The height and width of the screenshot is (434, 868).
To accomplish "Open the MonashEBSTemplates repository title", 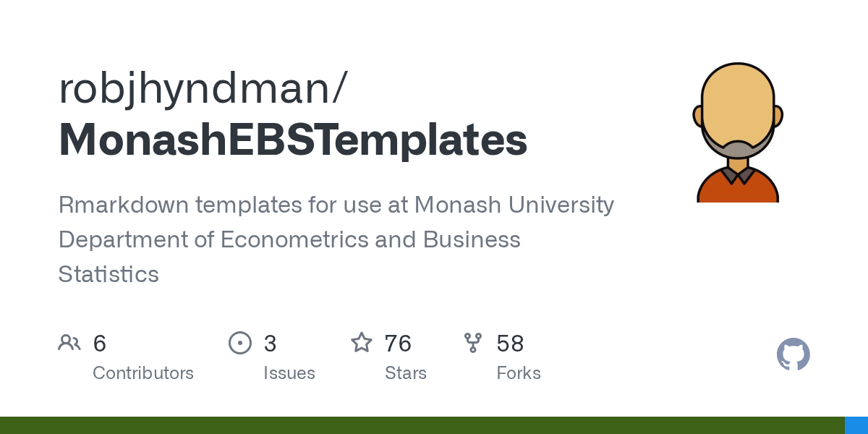I will tap(293, 141).
